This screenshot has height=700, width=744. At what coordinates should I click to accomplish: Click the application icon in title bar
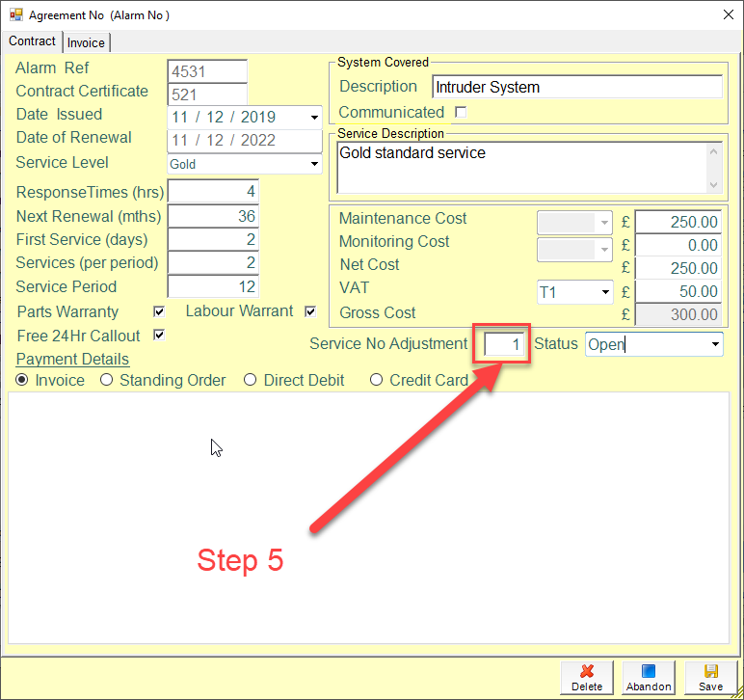coord(16,14)
